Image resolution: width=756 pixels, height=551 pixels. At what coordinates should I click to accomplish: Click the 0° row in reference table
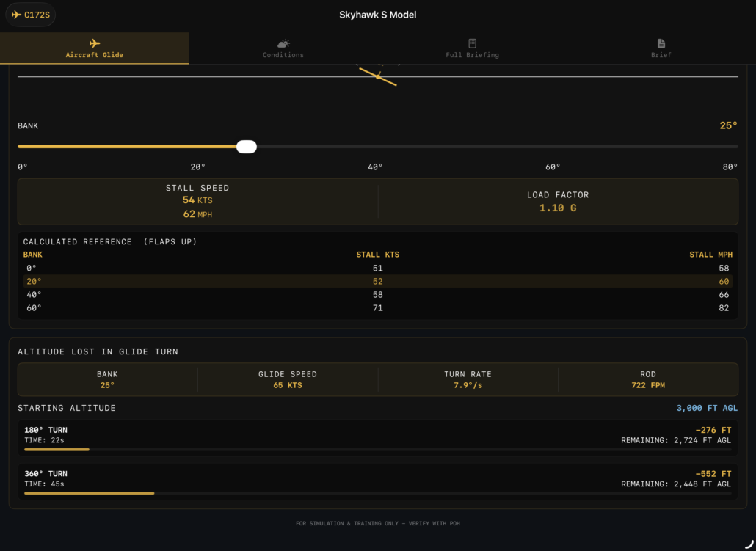[x=378, y=268]
